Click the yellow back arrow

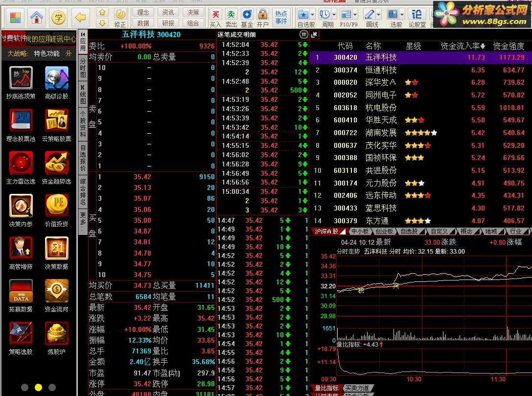tap(80, 17)
